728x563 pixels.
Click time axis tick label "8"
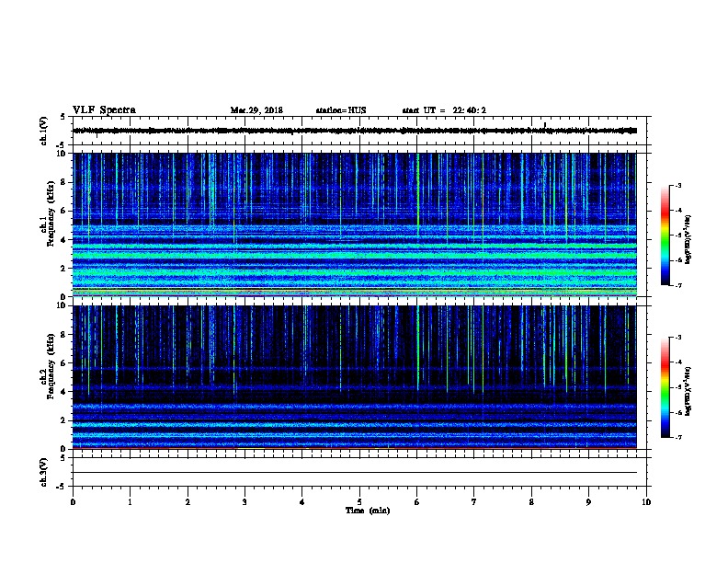(531, 502)
